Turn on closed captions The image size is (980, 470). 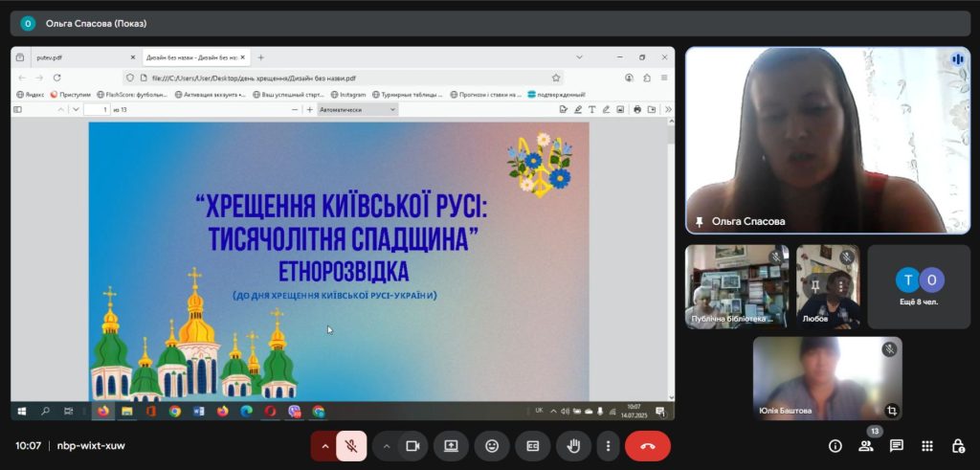(x=532, y=446)
